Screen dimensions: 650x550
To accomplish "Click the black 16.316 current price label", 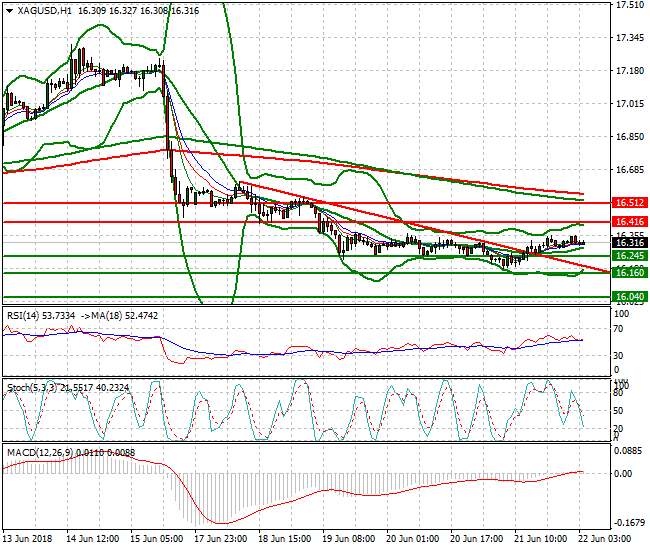I will [x=630, y=243].
